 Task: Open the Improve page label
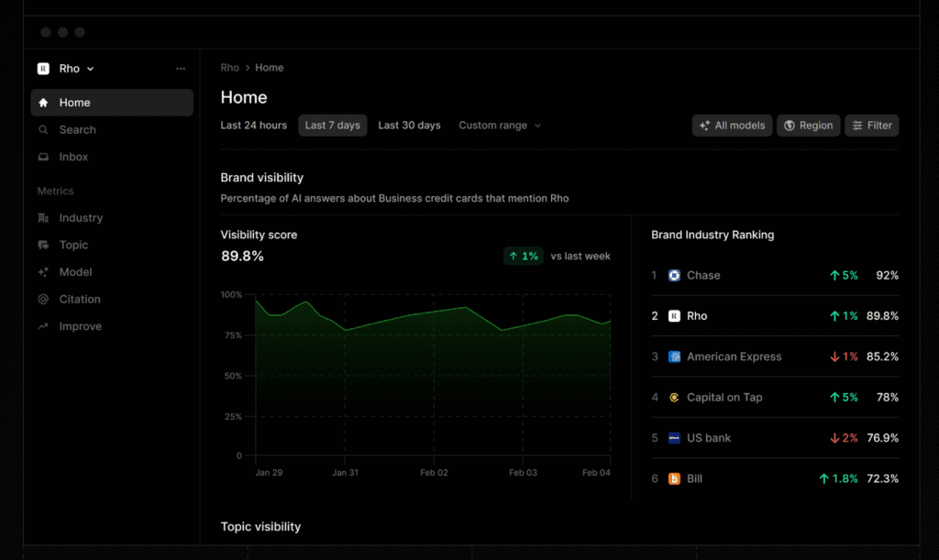click(x=81, y=326)
